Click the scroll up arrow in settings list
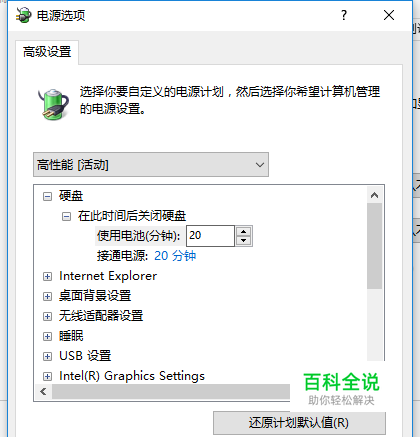 [x=374, y=195]
